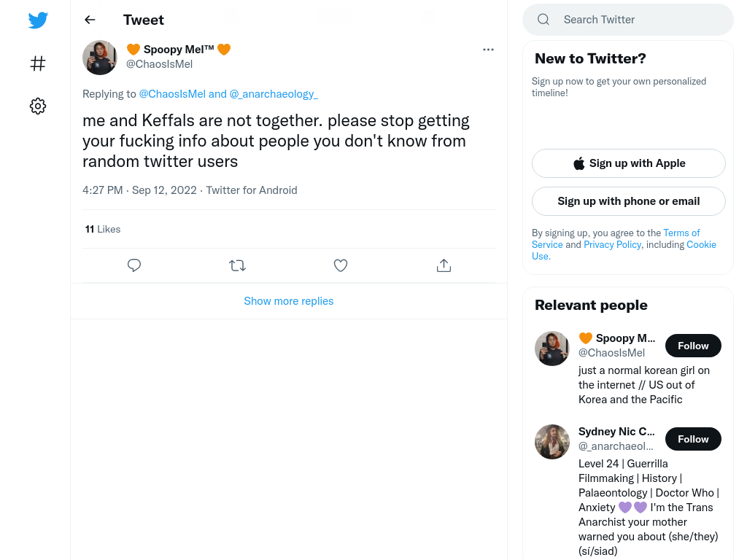Click the share tweet icon

tap(444, 265)
